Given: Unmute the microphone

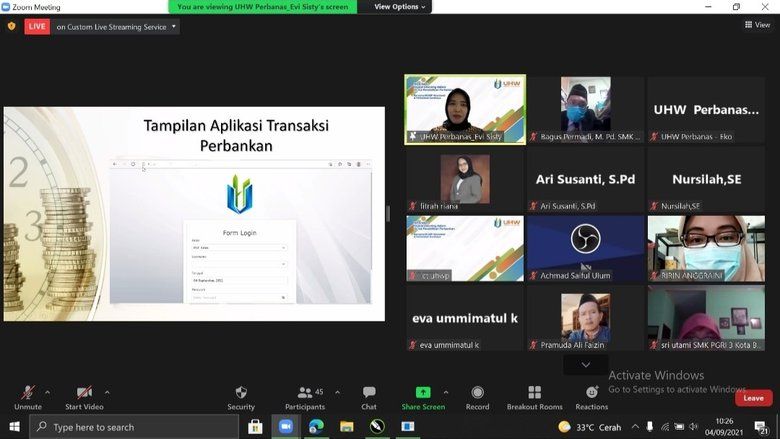Looking at the screenshot, I should click(28, 397).
